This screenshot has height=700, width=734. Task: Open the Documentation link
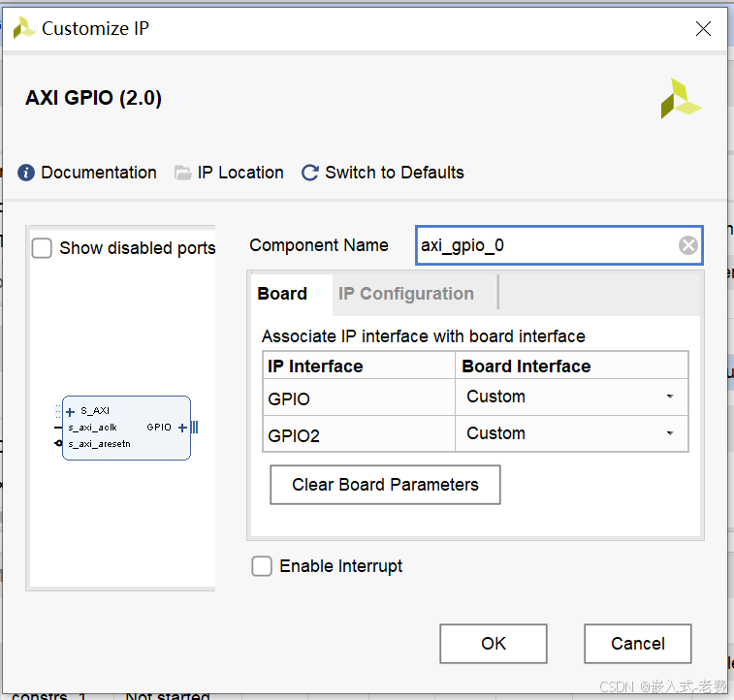click(99, 173)
